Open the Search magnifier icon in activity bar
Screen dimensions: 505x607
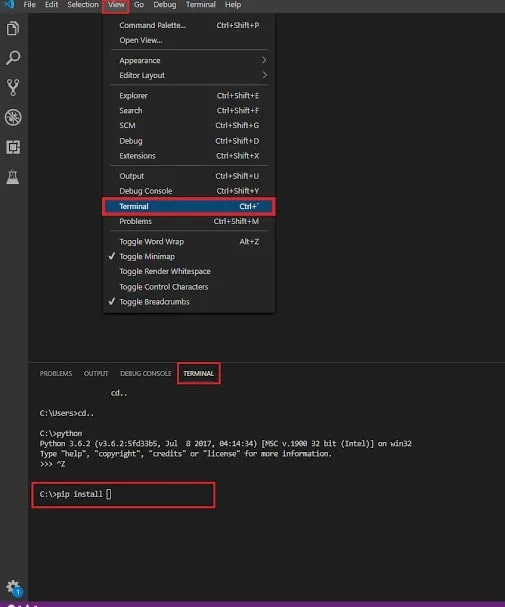[13, 58]
